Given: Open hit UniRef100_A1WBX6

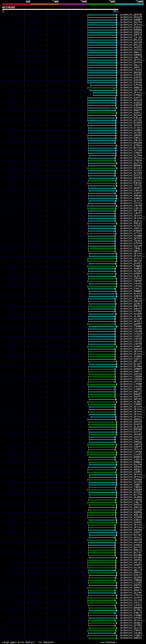Looking at the screenshot, I should coord(131,268).
